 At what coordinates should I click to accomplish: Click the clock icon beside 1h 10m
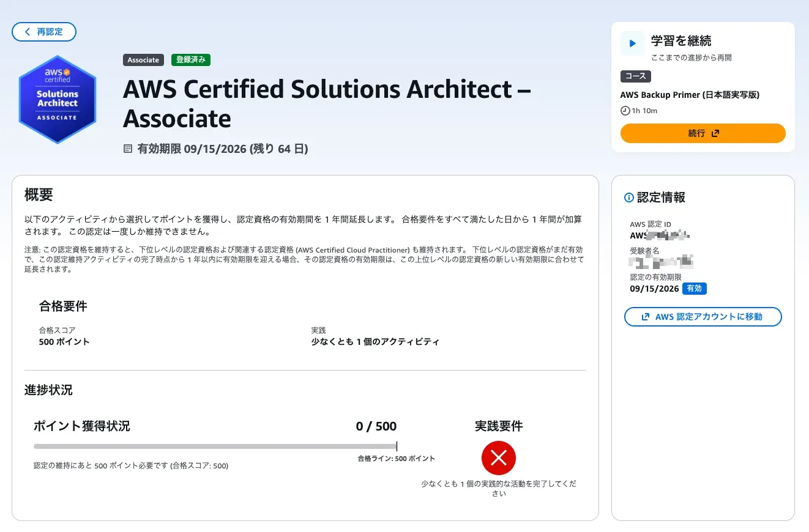[625, 111]
